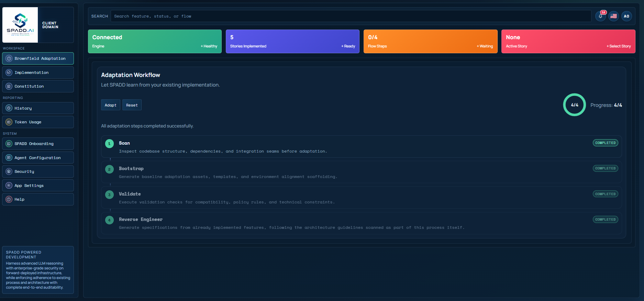This screenshot has height=301, width=644.
Task: Open the notifications bell icon
Action: [x=600, y=16]
